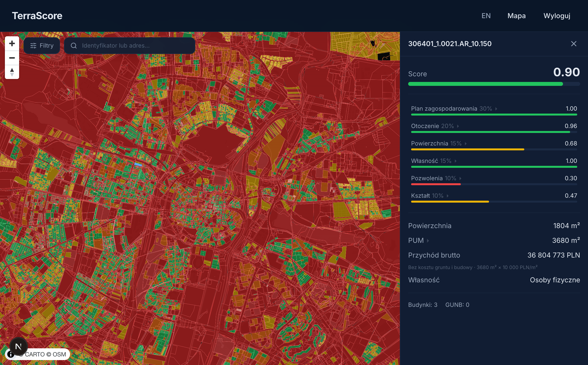The image size is (588, 365).
Task: Expand the Pozwolenia score details
Action: click(x=460, y=178)
